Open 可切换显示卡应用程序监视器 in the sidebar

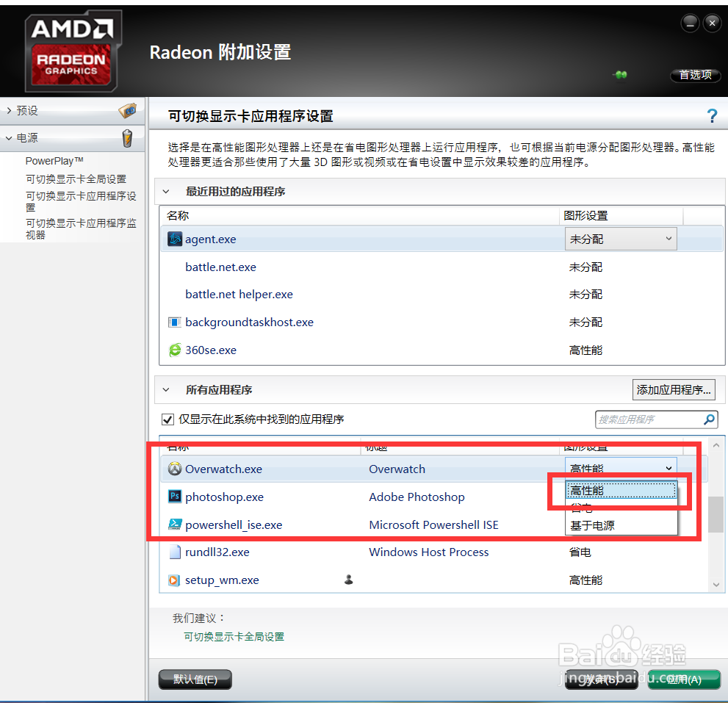point(81,229)
